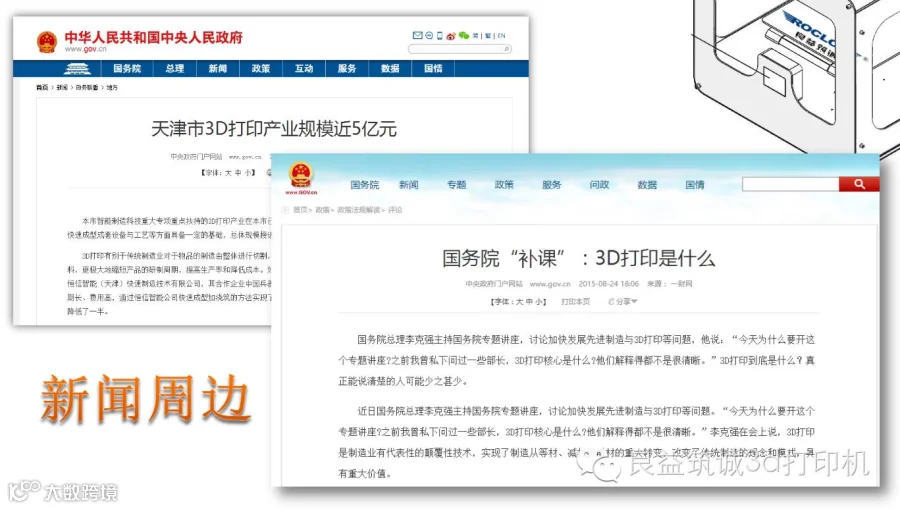
Task: Click the 2015-08-24 18:06 date text
Action: point(608,283)
